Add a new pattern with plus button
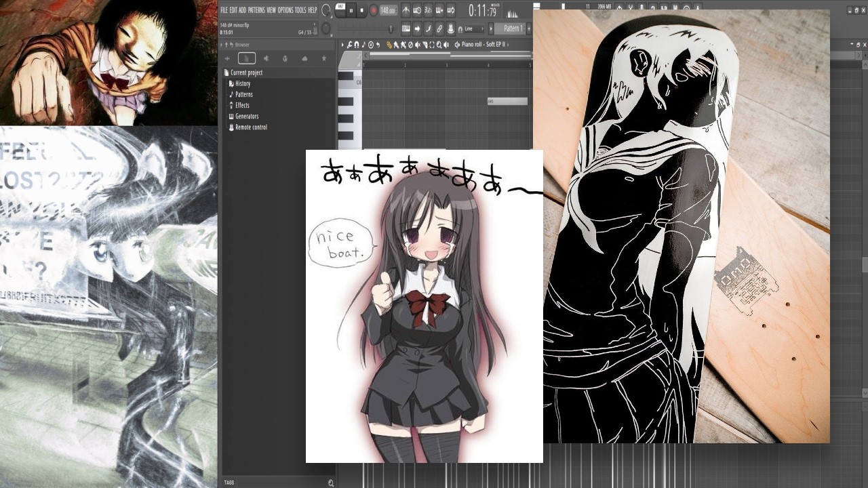 click(529, 28)
